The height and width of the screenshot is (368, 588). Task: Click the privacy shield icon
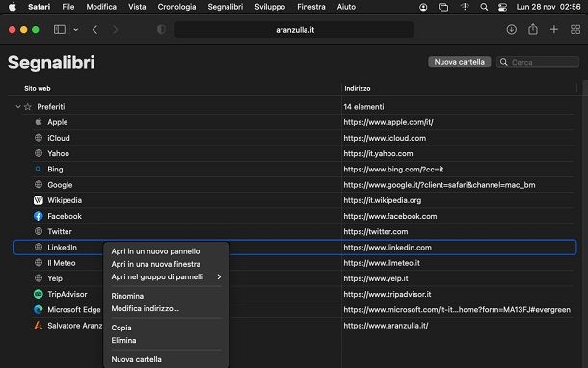point(161,29)
